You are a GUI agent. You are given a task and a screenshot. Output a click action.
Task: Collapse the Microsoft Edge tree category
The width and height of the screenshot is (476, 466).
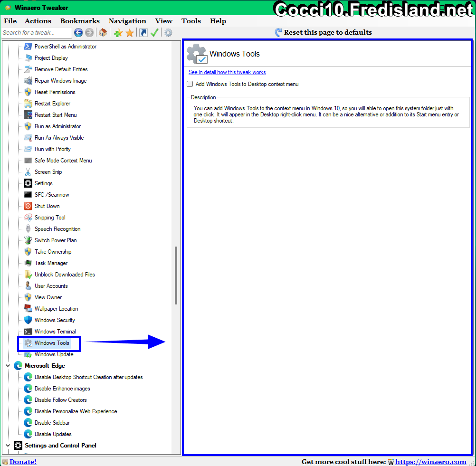pos(8,365)
